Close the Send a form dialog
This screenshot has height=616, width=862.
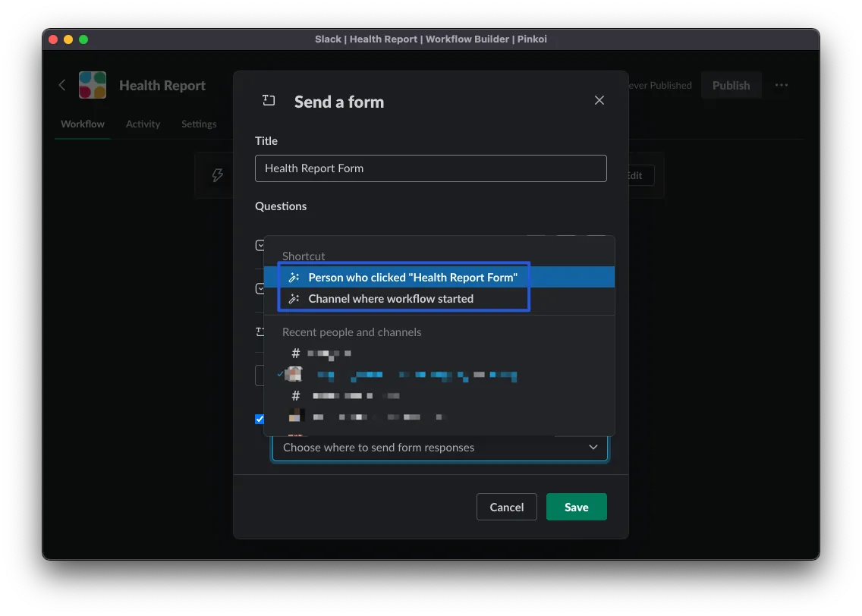coord(599,101)
